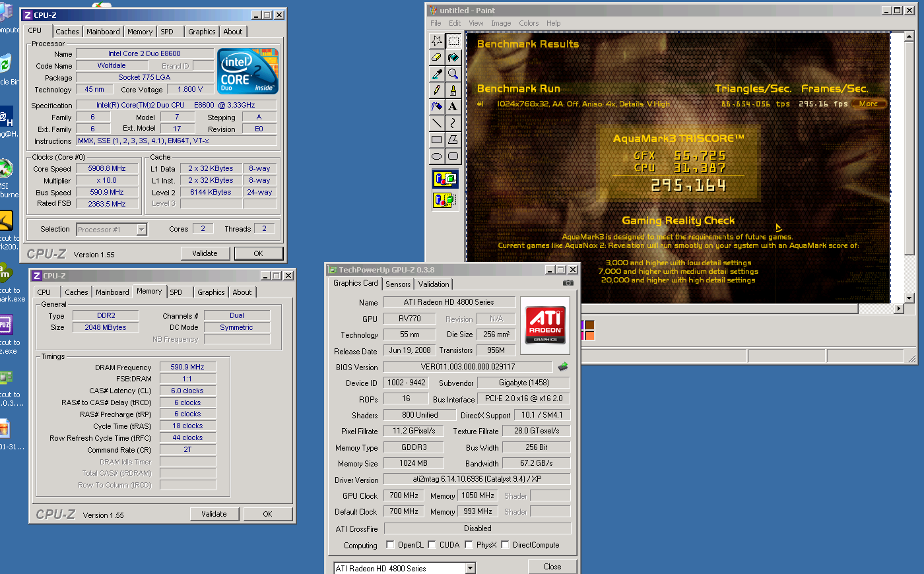
Task: Click the Wolfdale code name field
Action: [112, 65]
